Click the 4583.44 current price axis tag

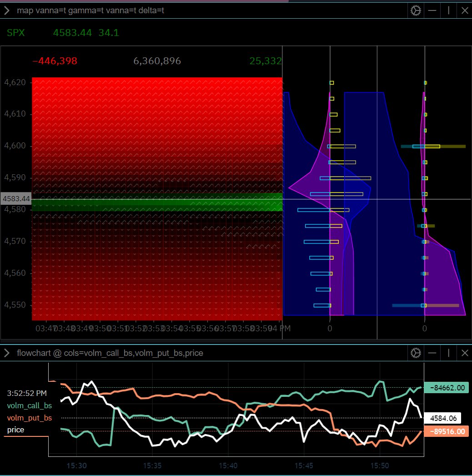point(16,199)
